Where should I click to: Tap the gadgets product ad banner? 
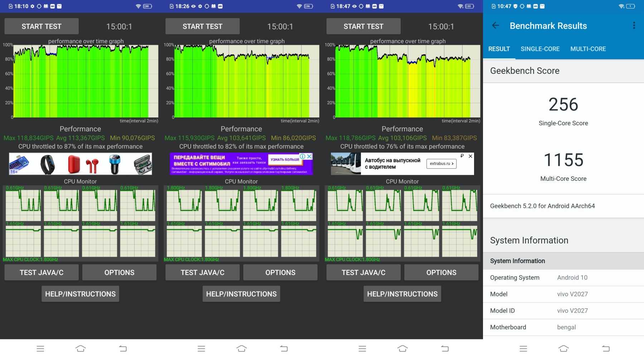(x=80, y=164)
